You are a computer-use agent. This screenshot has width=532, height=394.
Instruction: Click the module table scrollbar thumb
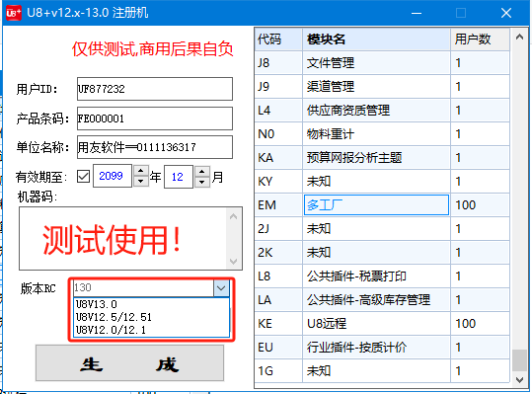519,360
